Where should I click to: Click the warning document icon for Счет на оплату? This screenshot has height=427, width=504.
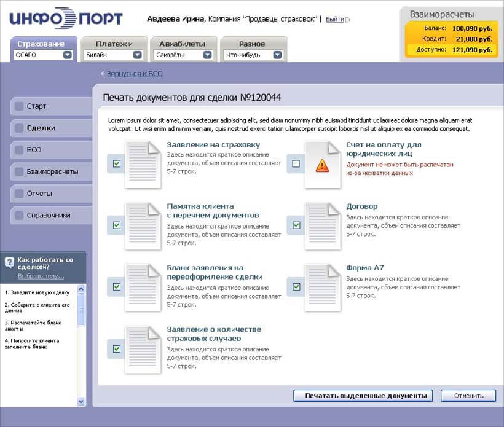point(323,165)
